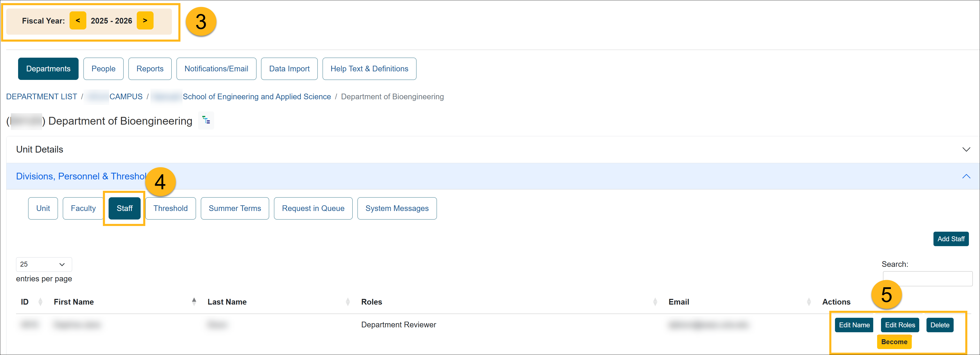Image resolution: width=980 pixels, height=355 pixels.
Task: Go to previous fiscal year
Action: pyautogui.click(x=78, y=20)
